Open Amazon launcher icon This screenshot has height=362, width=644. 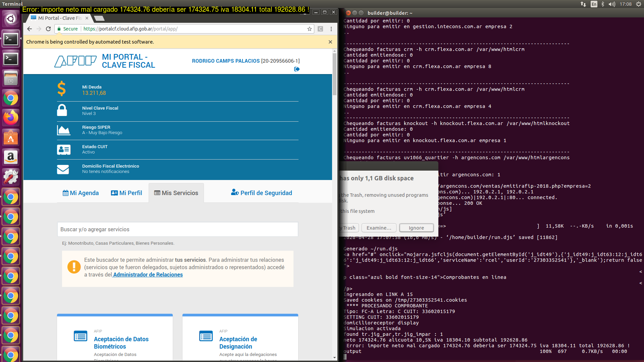click(11, 157)
